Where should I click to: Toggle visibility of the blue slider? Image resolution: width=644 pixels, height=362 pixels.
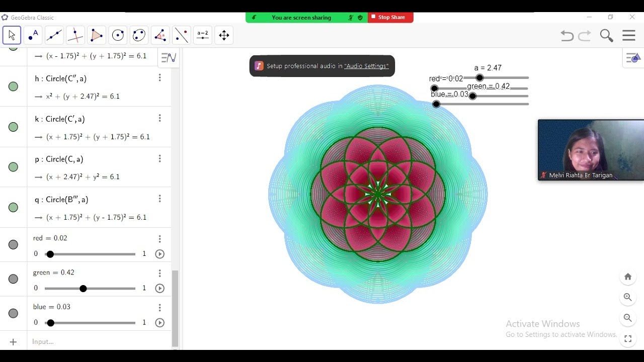(x=14, y=313)
